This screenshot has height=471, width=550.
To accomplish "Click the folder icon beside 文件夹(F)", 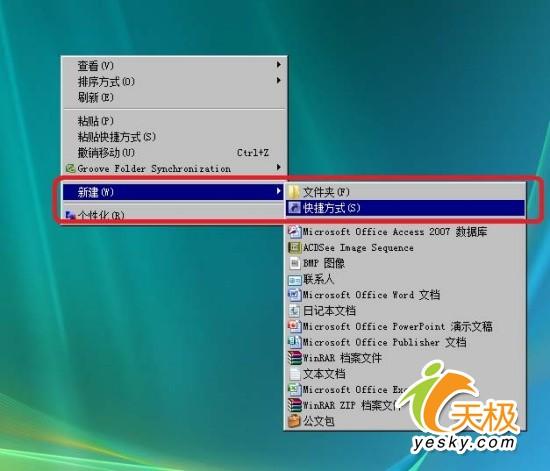I will point(294,192).
